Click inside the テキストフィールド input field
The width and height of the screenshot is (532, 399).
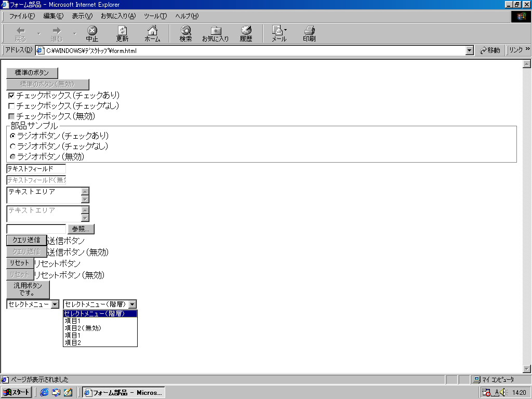click(x=36, y=169)
